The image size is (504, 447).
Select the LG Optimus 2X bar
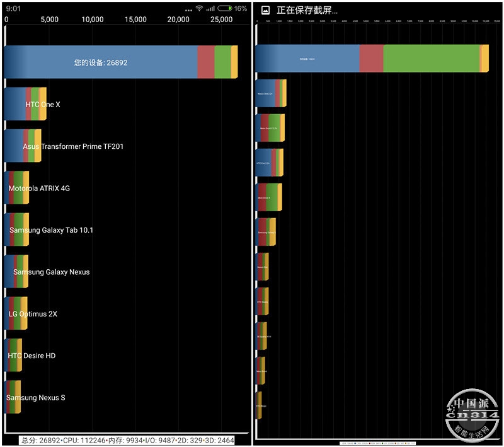pyautogui.click(x=16, y=313)
